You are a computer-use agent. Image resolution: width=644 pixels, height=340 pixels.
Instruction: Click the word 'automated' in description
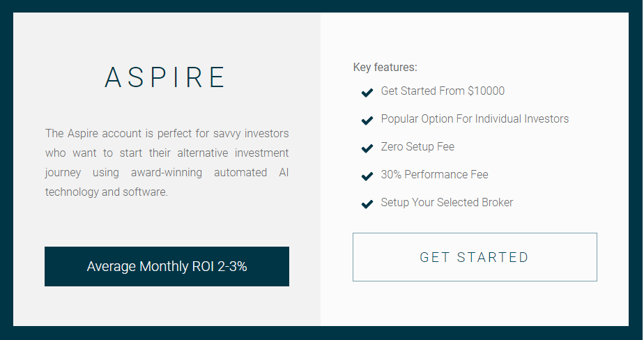click(x=240, y=173)
